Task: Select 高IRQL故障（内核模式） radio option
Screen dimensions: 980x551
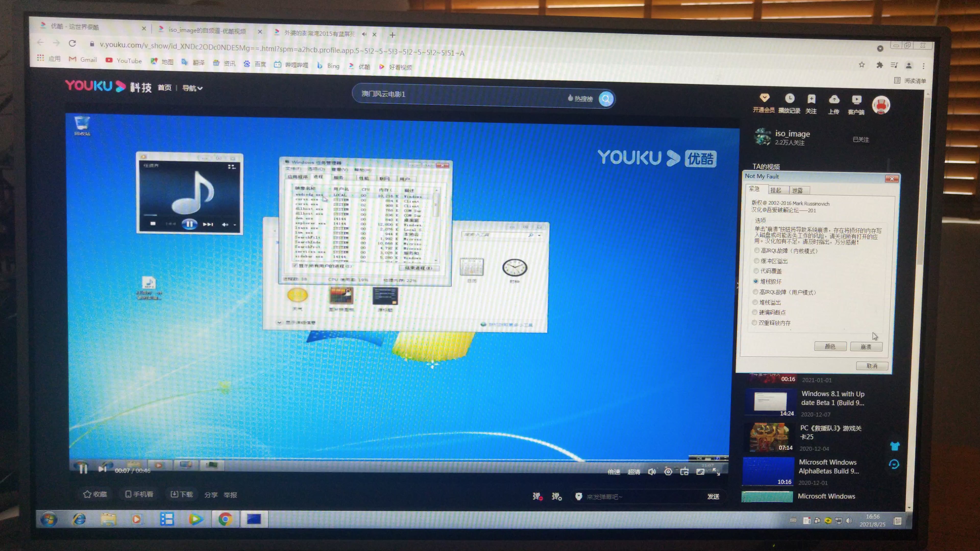Action: click(x=786, y=251)
